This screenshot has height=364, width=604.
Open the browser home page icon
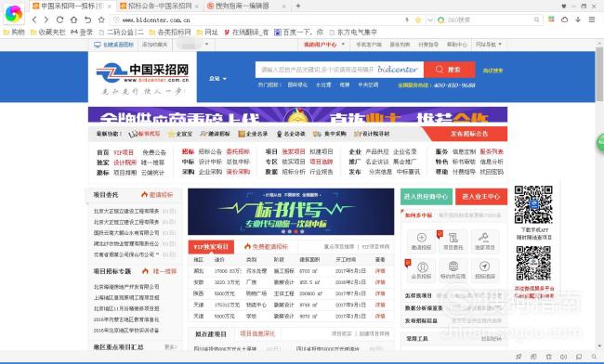coord(73,19)
